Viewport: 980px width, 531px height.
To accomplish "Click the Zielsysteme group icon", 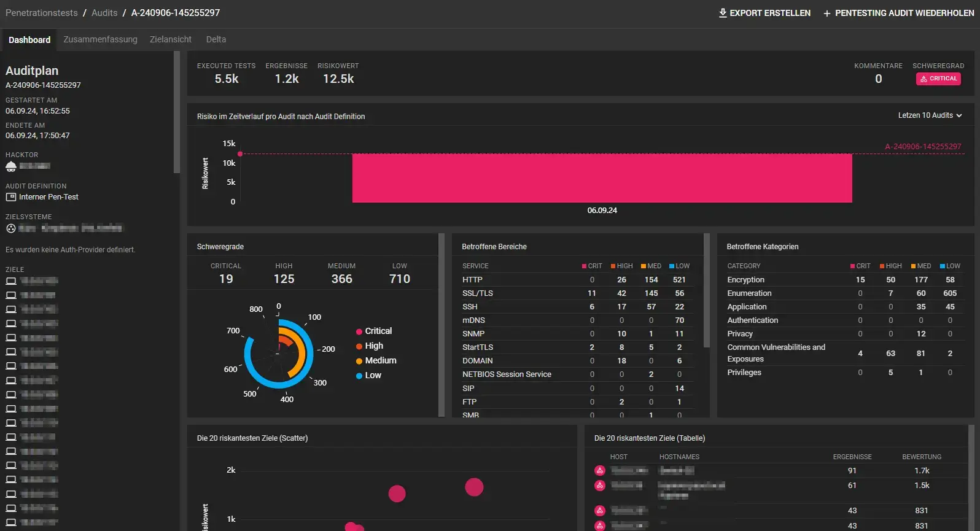I will (x=11, y=228).
